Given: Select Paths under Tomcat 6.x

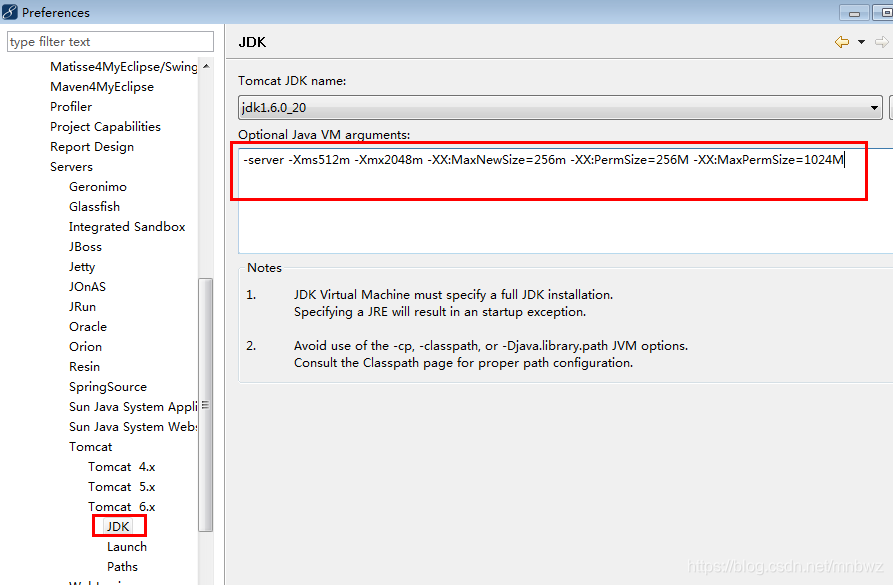Looking at the screenshot, I should coord(122,566).
